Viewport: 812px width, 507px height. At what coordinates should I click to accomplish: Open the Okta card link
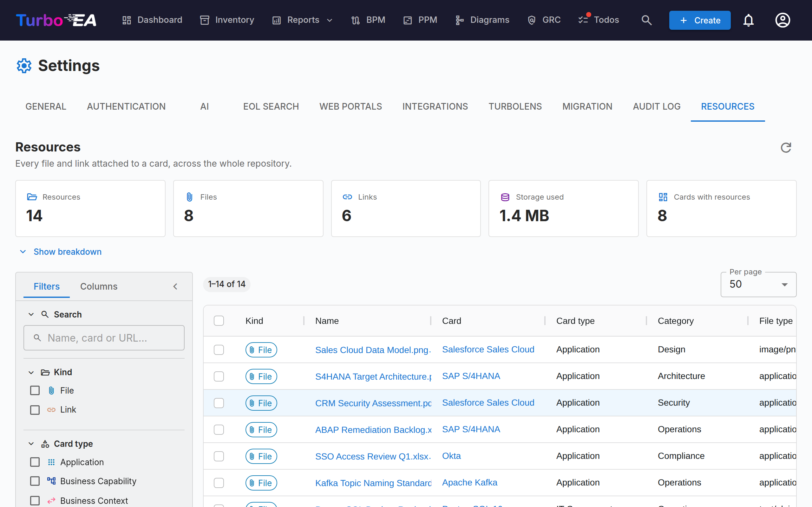tap(451, 456)
